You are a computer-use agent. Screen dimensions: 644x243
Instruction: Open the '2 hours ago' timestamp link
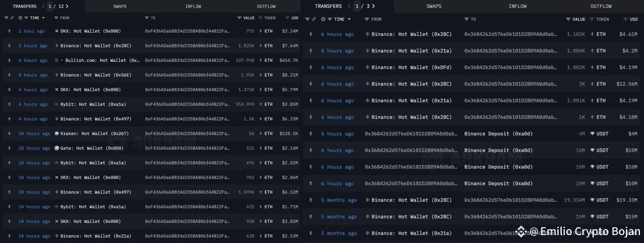[x=33, y=46]
